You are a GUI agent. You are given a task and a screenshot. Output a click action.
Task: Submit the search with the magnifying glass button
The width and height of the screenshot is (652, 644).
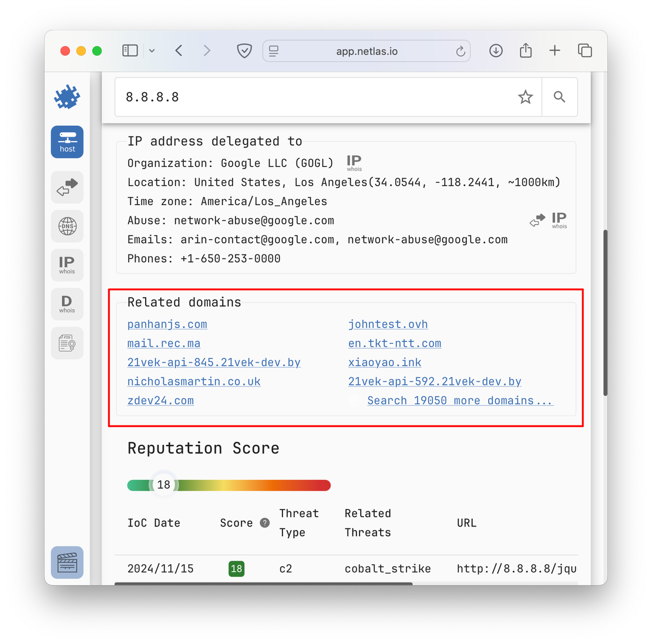559,97
